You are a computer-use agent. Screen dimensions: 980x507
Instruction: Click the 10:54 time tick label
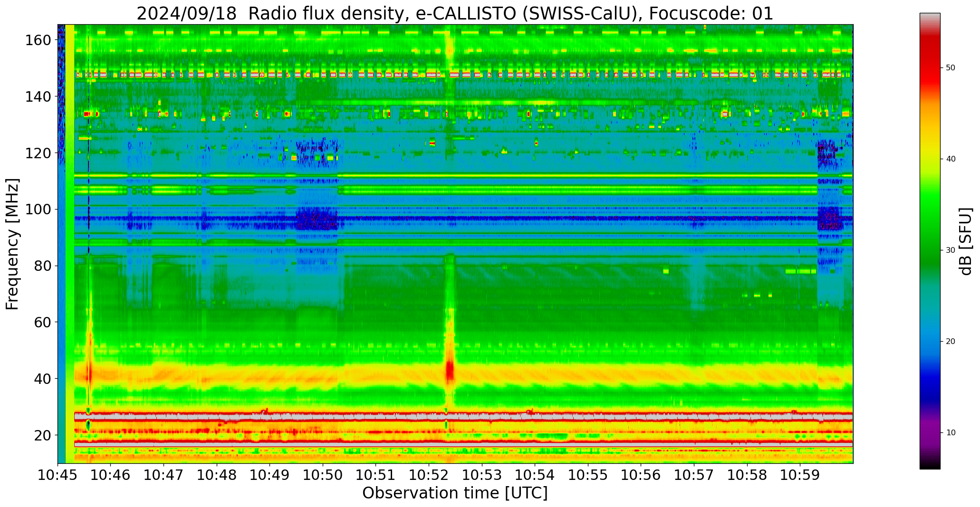tap(535, 476)
